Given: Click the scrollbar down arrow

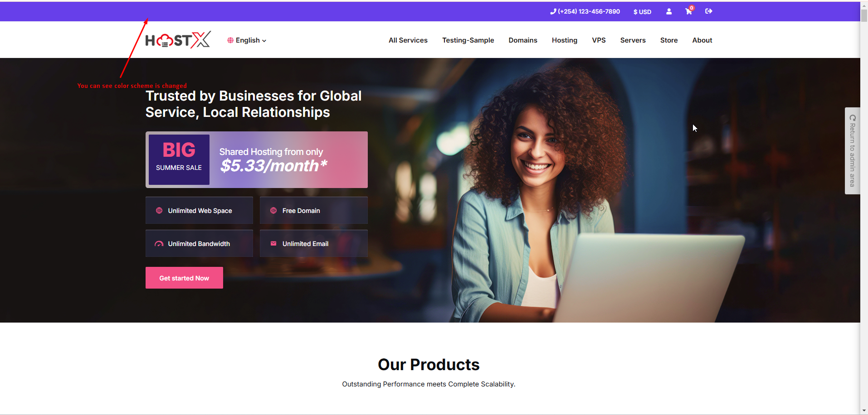Looking at the screenshot, I should point(864,410).
